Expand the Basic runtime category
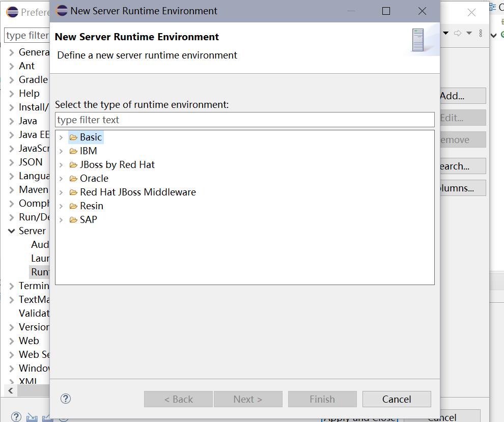 click(x=61, y=137)
